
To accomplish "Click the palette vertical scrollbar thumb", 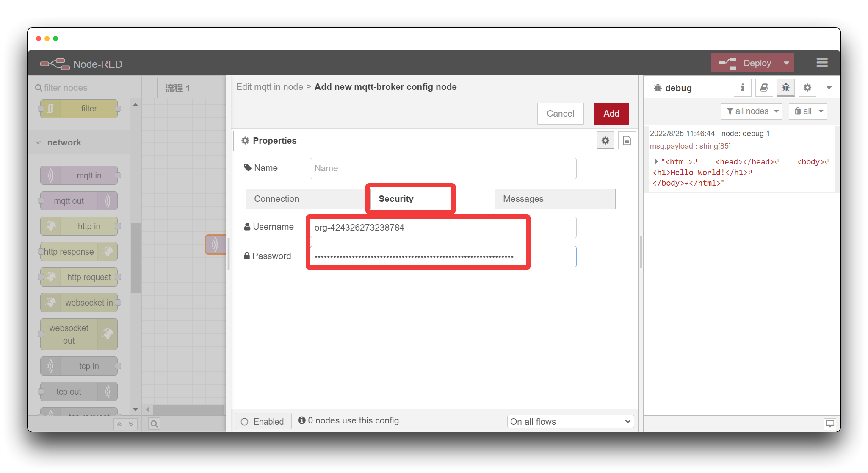I will 135,257.
